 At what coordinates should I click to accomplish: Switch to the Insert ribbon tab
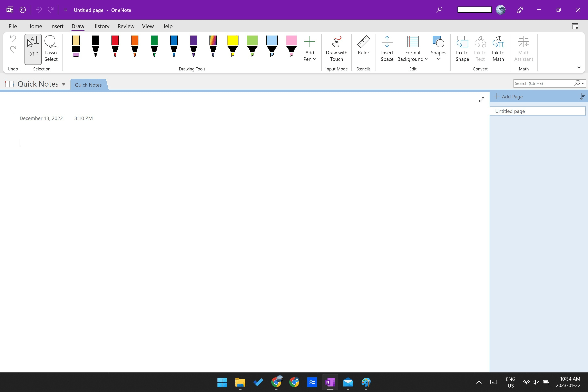pyautogui.click(x=57, y=26)
